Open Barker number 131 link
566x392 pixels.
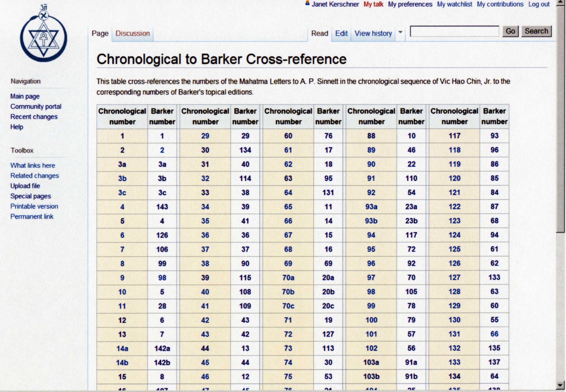(328, 193)
